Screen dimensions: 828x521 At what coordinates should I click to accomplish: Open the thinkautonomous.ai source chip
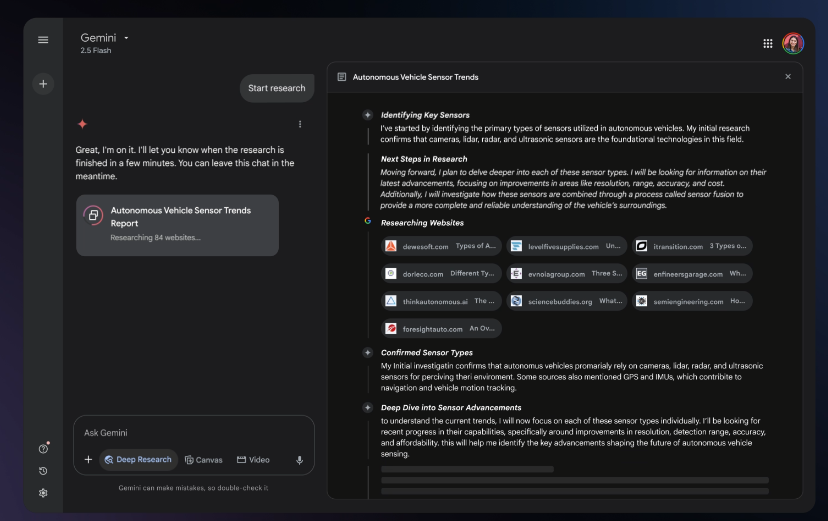pos(441,301)
